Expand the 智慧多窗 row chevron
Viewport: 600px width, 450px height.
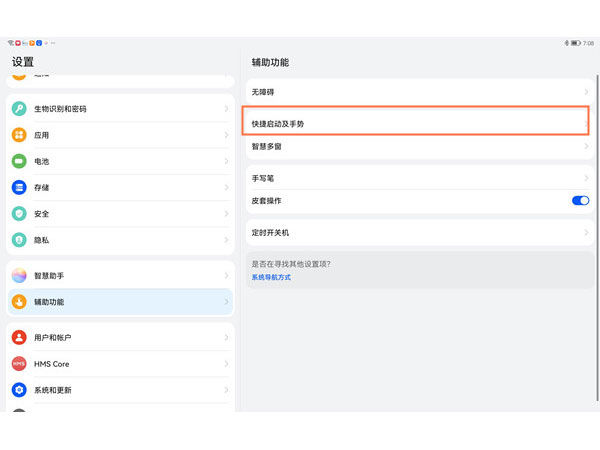point(586,146)
